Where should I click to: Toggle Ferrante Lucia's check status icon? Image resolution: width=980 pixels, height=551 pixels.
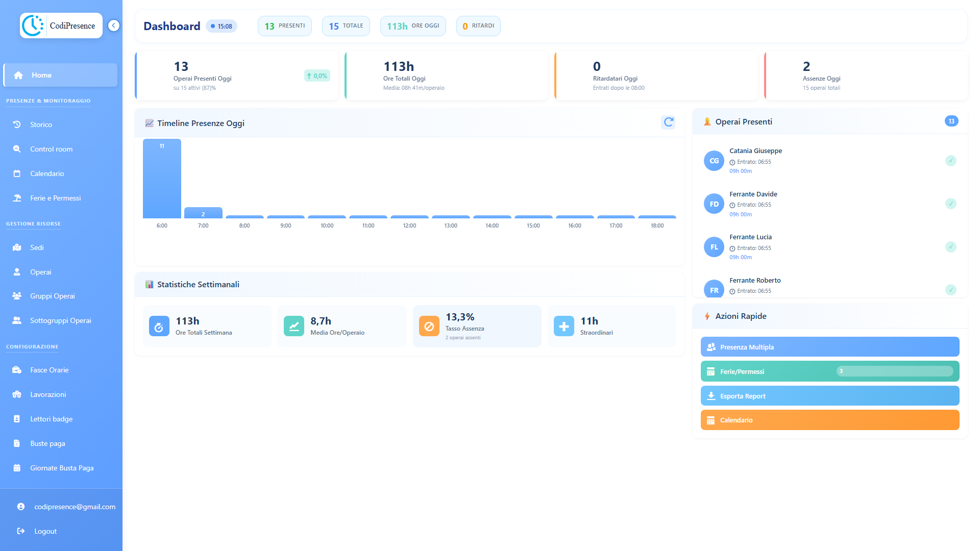[x=950, y=247]
